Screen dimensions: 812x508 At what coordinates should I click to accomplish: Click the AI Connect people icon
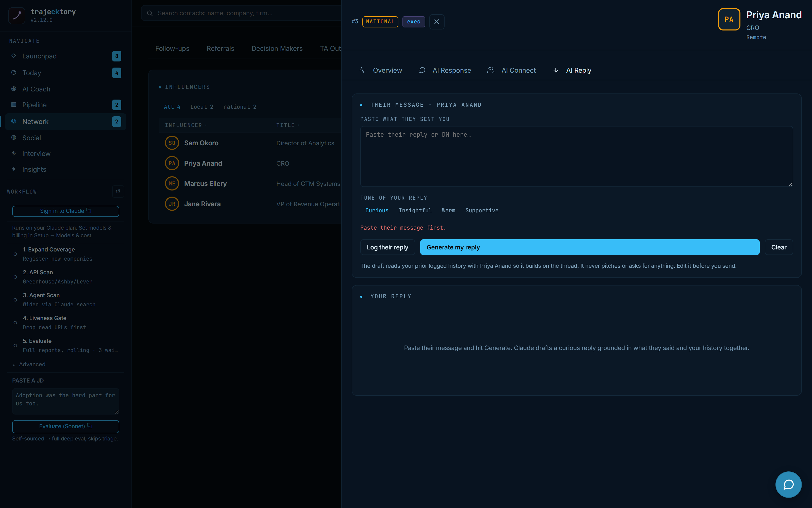[x=490, y=70]
